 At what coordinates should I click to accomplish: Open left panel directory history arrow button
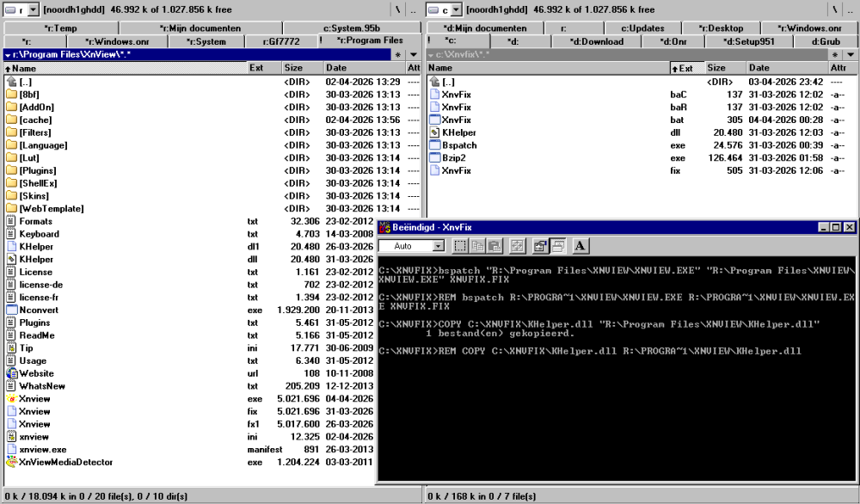414,55
